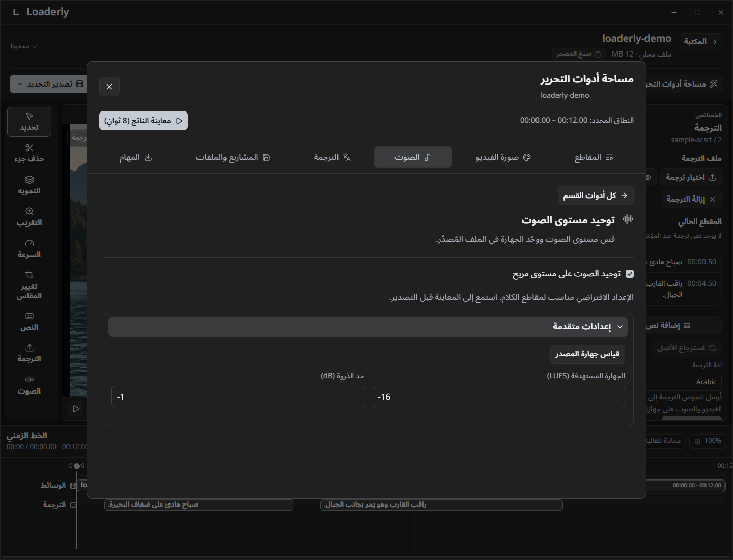
Task: Click the المكتبة library button
Action: [x=700, y=41]
